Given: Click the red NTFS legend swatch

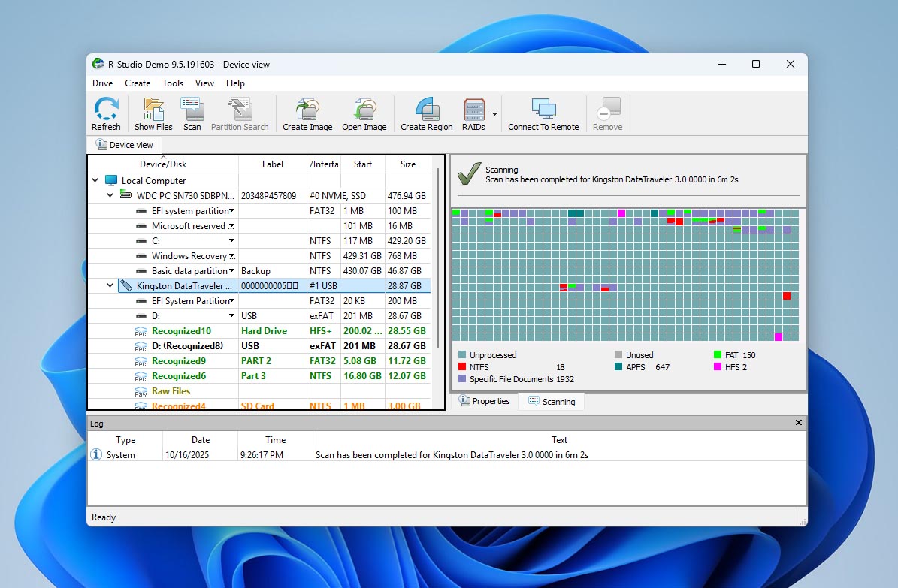Looking at the screenshot, I should (x=462, y=367).
